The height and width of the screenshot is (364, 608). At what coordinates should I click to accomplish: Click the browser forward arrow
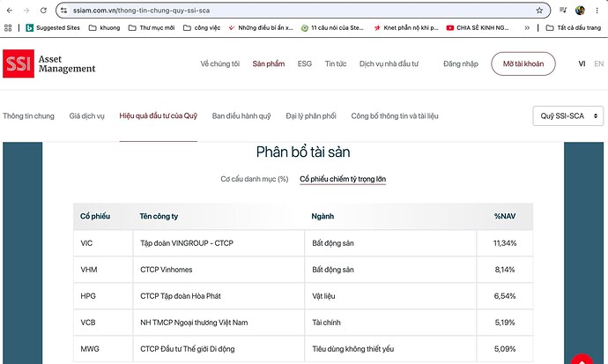click(x=26, y=11)
